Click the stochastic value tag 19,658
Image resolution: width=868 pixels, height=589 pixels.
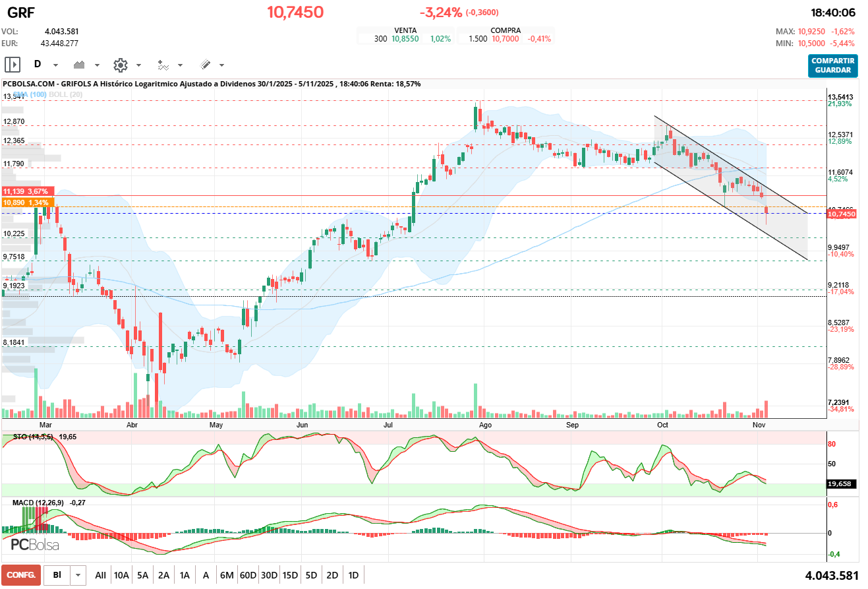click(840, 483)
